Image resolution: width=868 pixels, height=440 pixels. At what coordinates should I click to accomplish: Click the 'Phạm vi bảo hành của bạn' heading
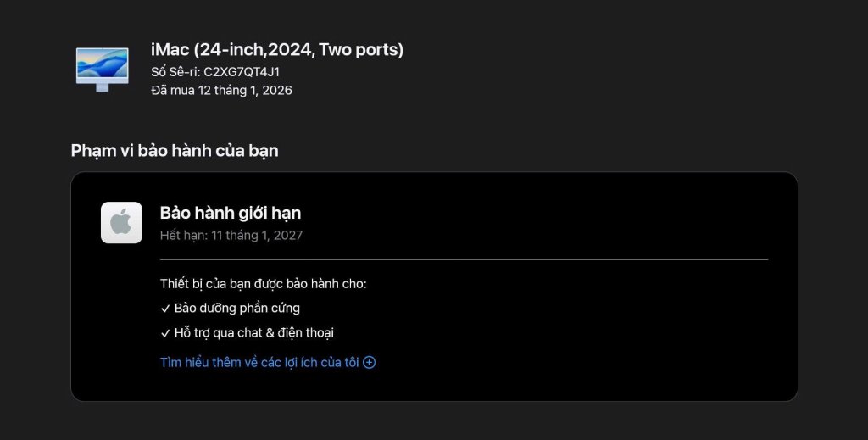[175, 151]
